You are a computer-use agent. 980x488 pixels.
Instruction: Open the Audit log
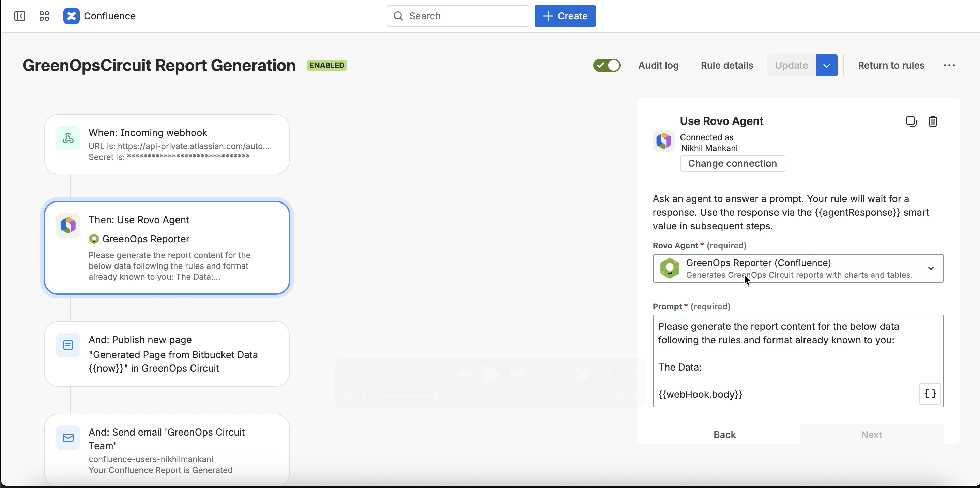(x=658, y=65)
